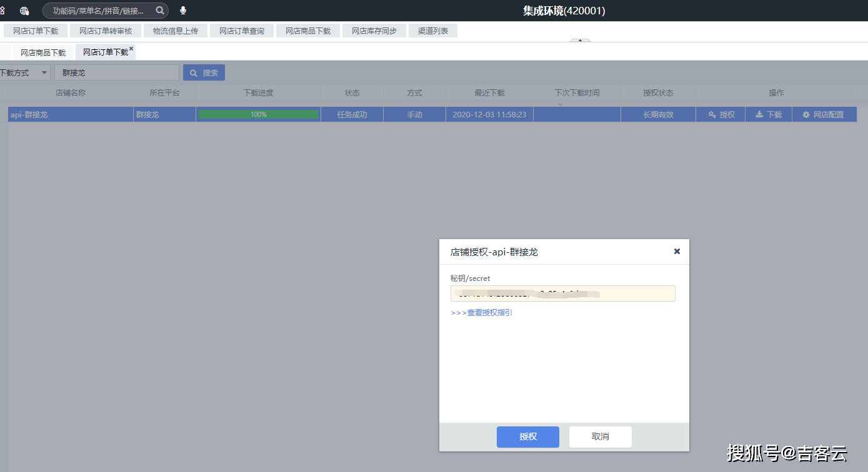Click the download icon on the 下载 action
This screenshot has height=472, width=868.
tap(758, 114)
